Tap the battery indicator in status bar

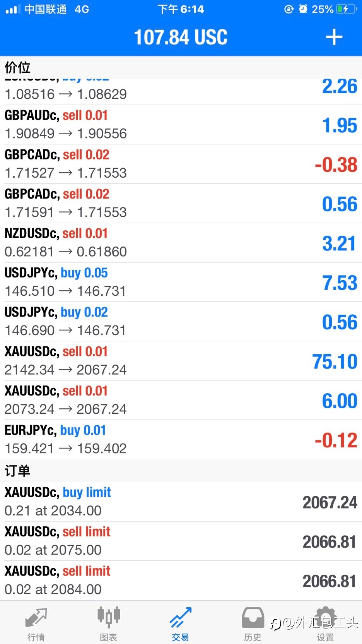click(347, 9)
